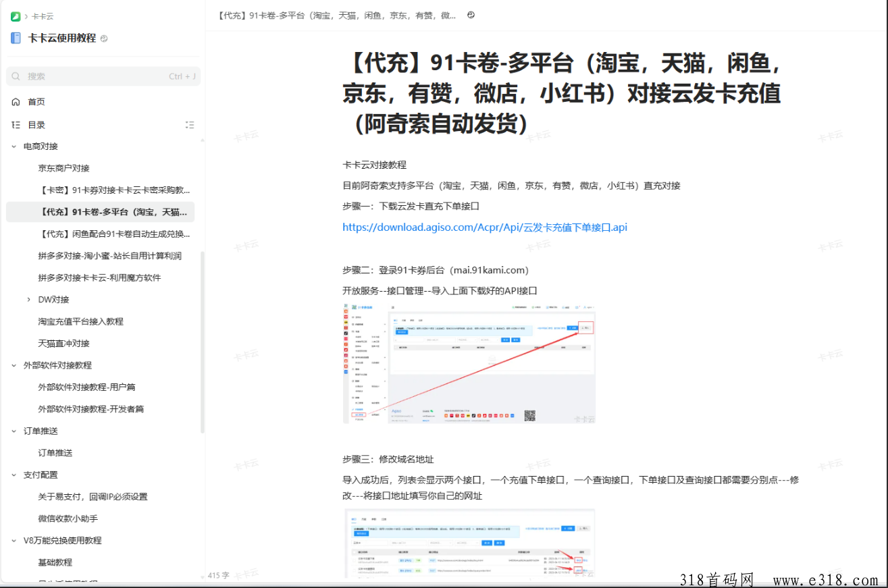
Task: Click the home icon beside 首页
Action: [16, 102]
